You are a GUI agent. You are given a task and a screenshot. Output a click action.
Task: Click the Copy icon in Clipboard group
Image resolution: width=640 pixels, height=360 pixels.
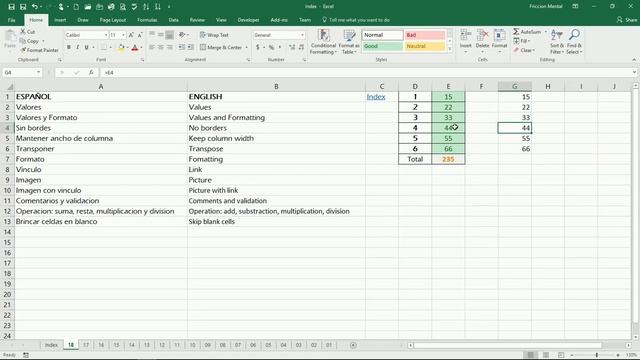coord(23,41)
